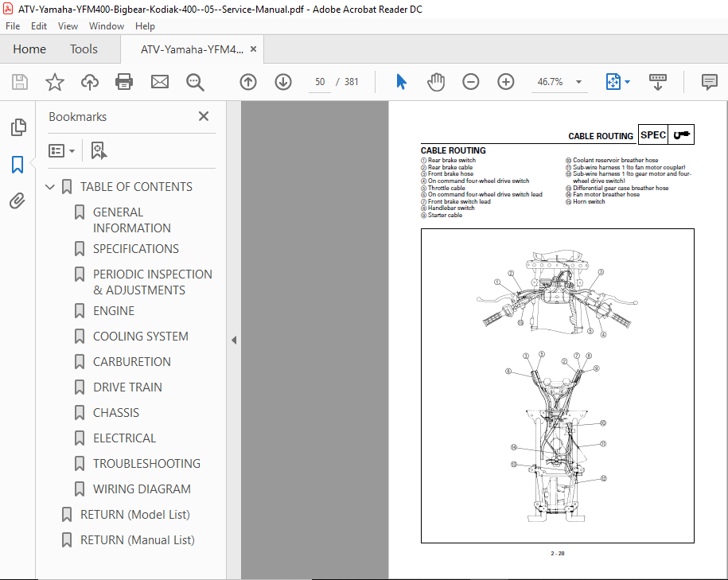The image size is (728, 580).
Task: Click the SPEC box in page header
Action: pyautogui.click(x=652, y=134)
